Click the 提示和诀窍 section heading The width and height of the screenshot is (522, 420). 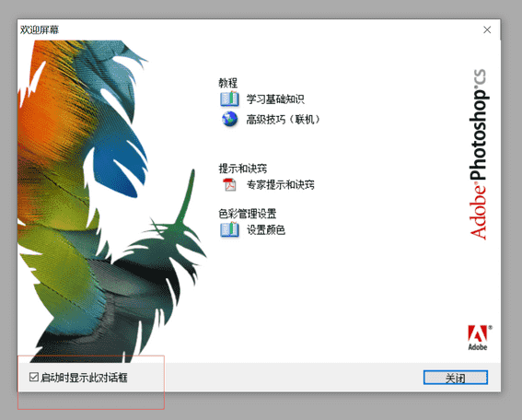point(243,169)
